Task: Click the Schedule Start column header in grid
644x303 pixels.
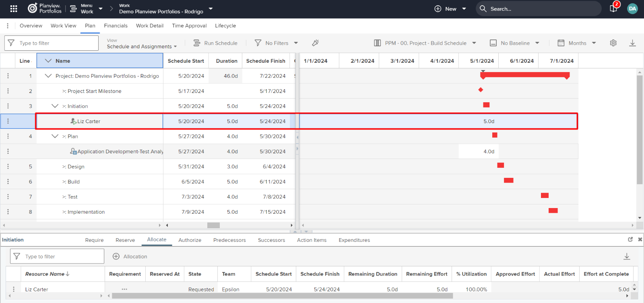Action: point(186,61)
